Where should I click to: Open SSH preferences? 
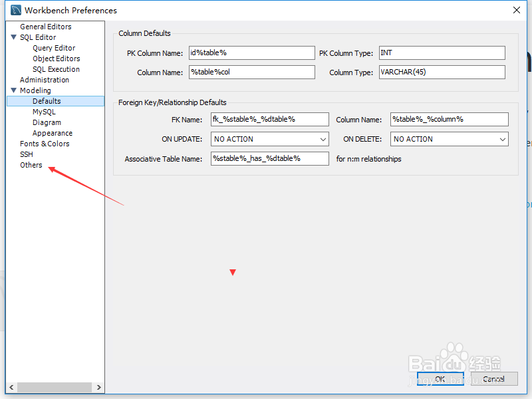coord(27,154)
